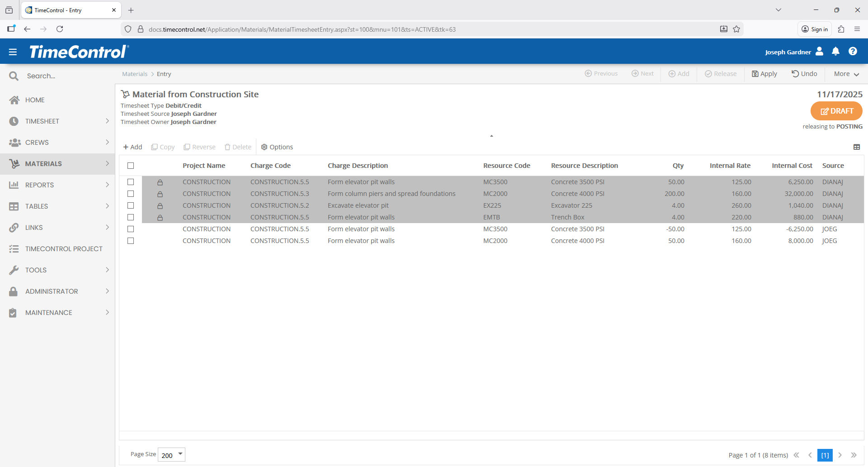Open the help question mark icon
868x467 pixels.
853,52
